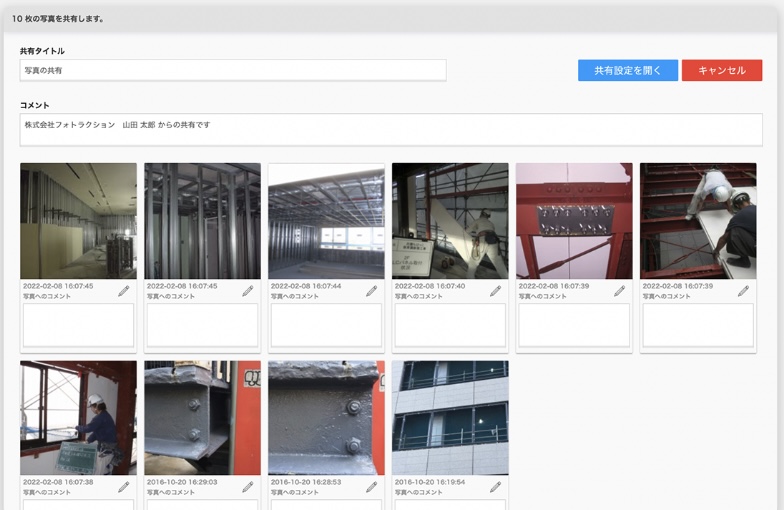784x510 pixels.
Task: Select the two workers laying panel thumbnail
Action: click(x=698, y=221)
